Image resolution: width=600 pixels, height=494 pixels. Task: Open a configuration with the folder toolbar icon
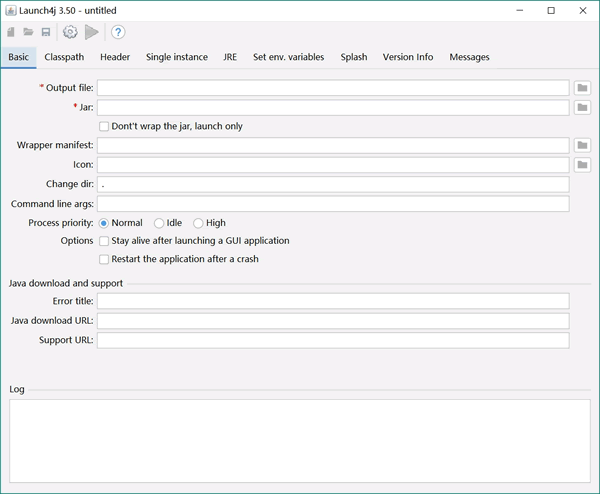click(28, 32)
